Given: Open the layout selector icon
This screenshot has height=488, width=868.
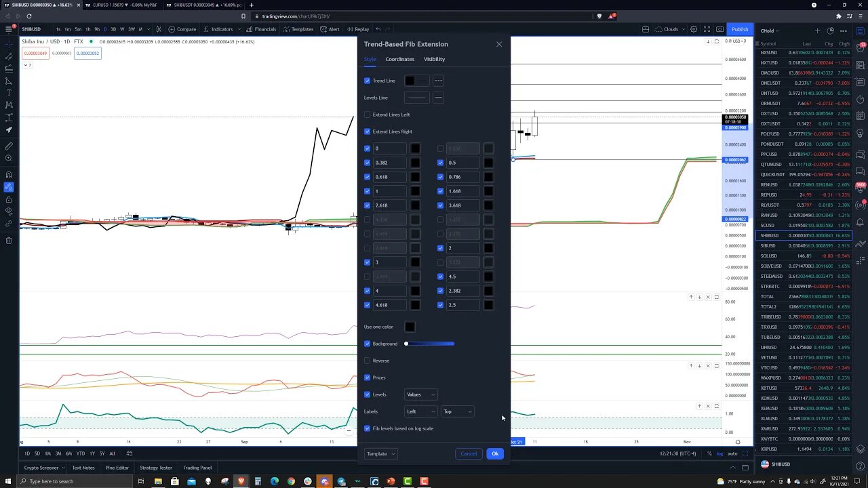Looking at the screenshot, I should pyautogui.click(x=646, y=29).
